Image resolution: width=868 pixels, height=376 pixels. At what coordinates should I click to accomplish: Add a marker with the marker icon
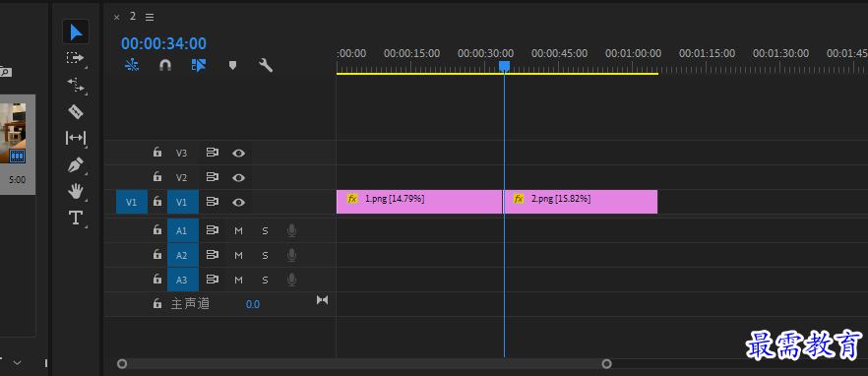[x=233, y=65]
